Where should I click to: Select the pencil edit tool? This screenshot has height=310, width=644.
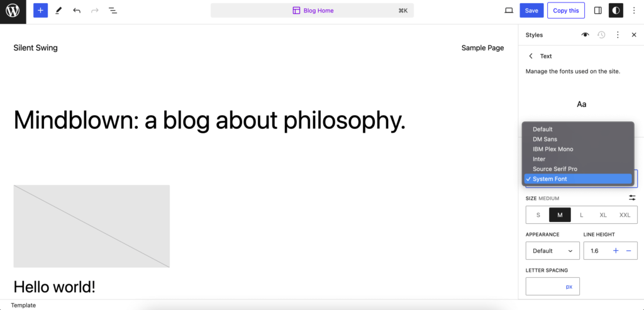[x=58, y=11]
